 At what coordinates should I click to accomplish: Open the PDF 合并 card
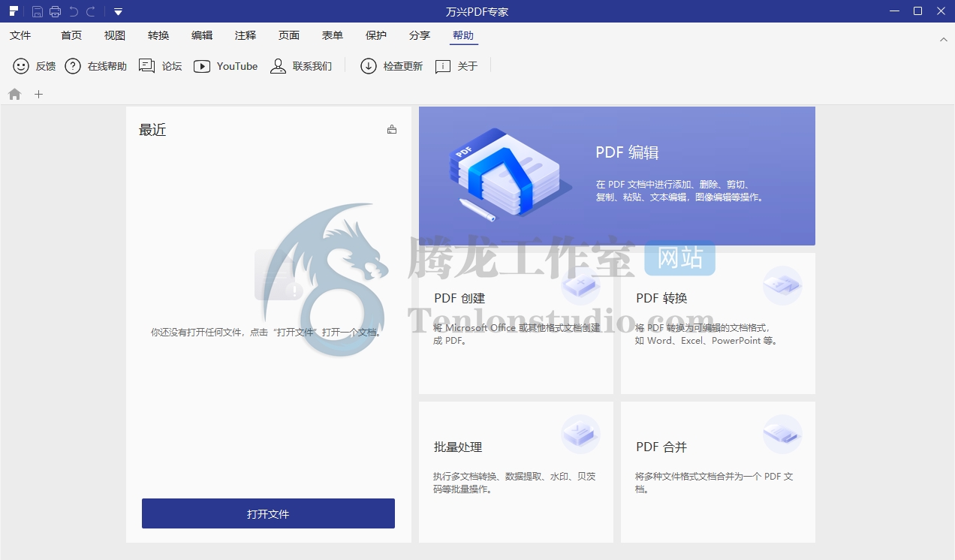[718, 472]
